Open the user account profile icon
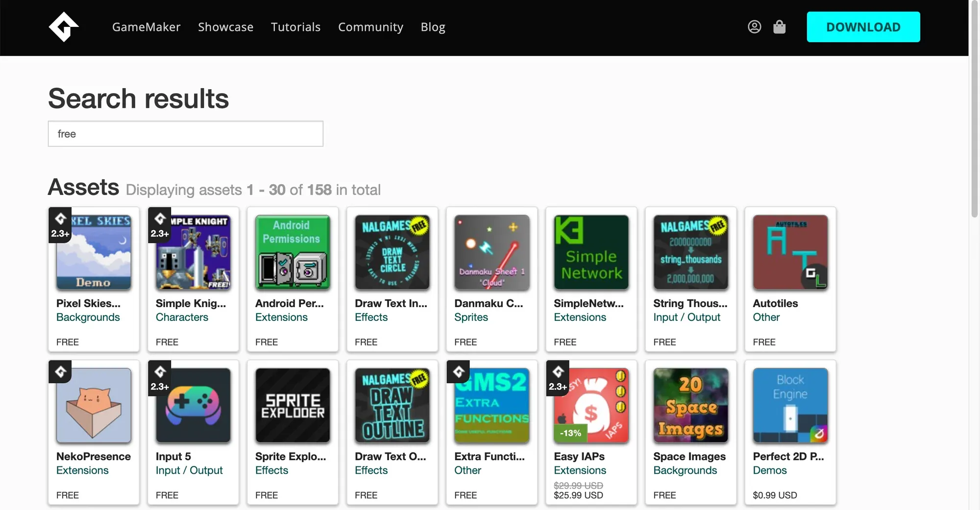The height and width of the screenshot is (510, 980). click(x=754, y=27)
